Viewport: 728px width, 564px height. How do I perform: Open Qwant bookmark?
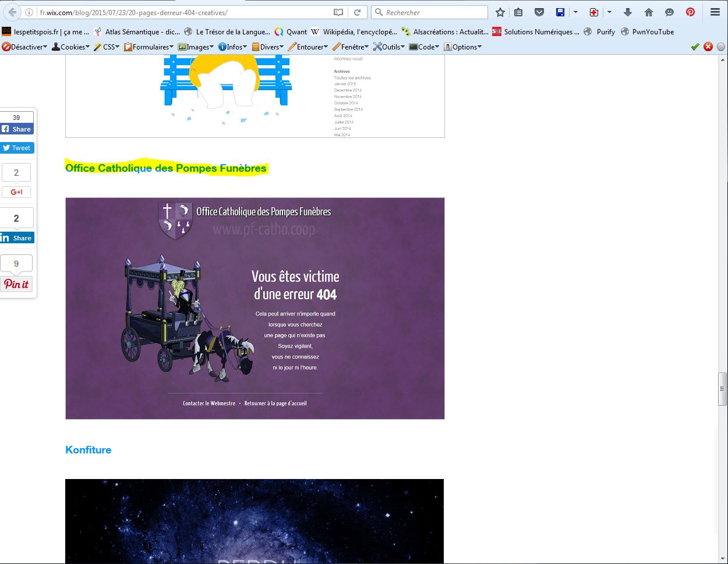point(291,32)
